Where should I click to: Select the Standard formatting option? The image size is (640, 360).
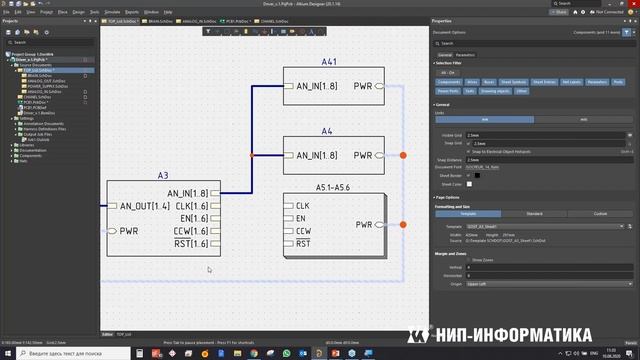534,214
